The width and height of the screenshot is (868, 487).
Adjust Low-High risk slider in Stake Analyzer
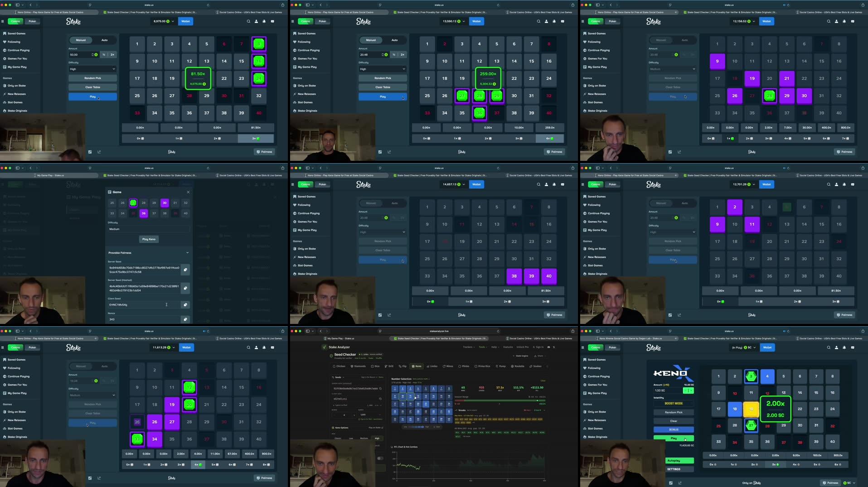pyautogui.click(x=416, y=427)
